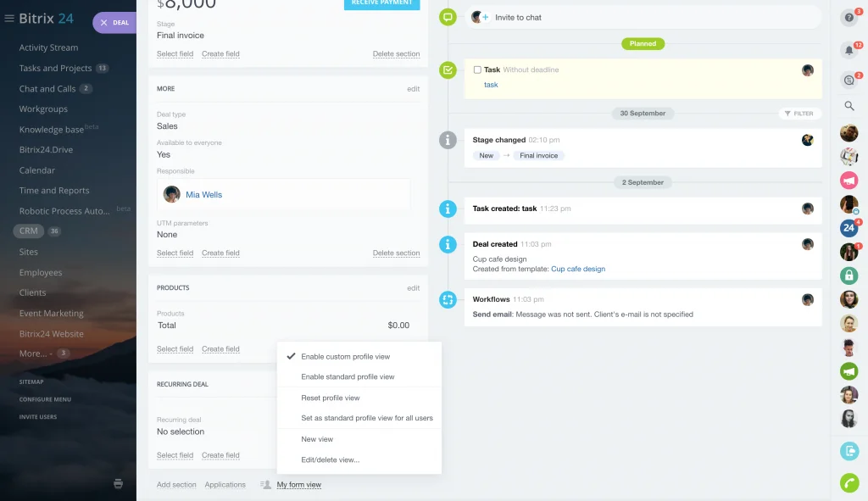Check the task completion checkbox
Screen dimensions: 868x501
pyautogui.click(x=477, y=70)
